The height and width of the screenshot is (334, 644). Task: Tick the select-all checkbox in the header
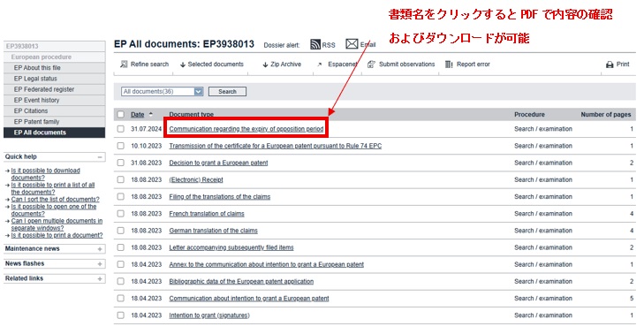click(120, 115)
